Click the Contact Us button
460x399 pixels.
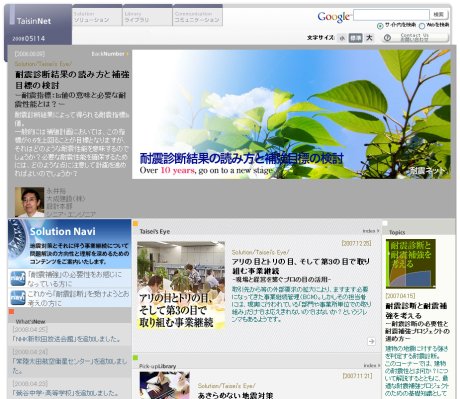click(414, 37)
